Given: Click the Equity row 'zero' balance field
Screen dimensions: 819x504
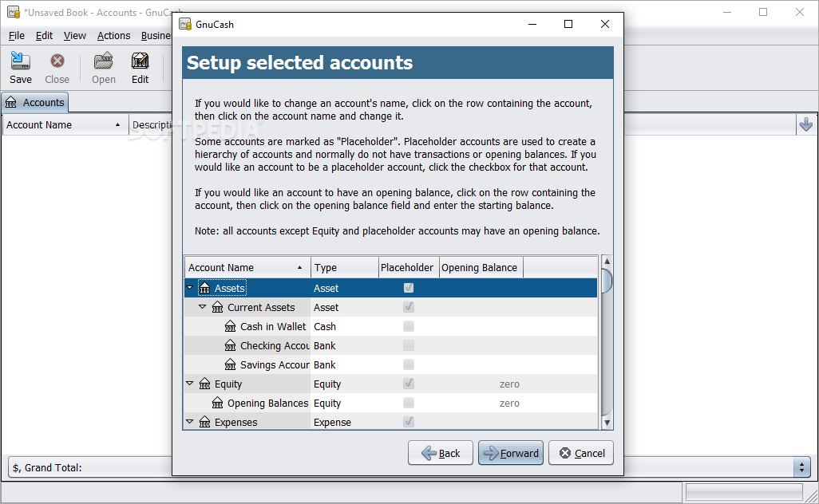Looking at the screenshot, I should click(x=508, y=384).
